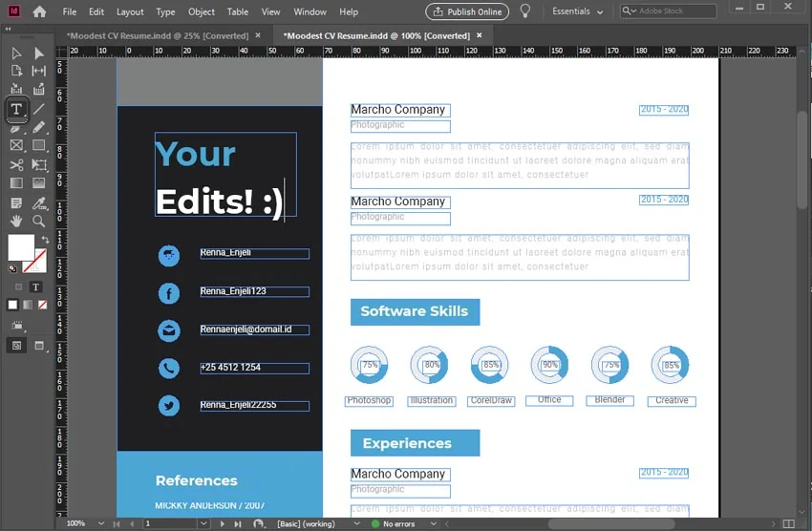Open the Object menu
The image size is (812, 531).
(201, 11)
